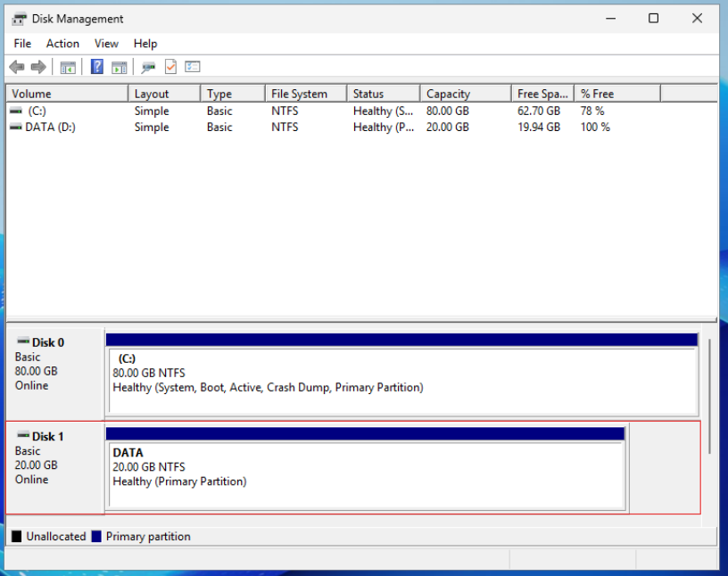The image size is (728, 576).
Task: Click the Disk 1 drive icon
Action: tap(23, 435)
